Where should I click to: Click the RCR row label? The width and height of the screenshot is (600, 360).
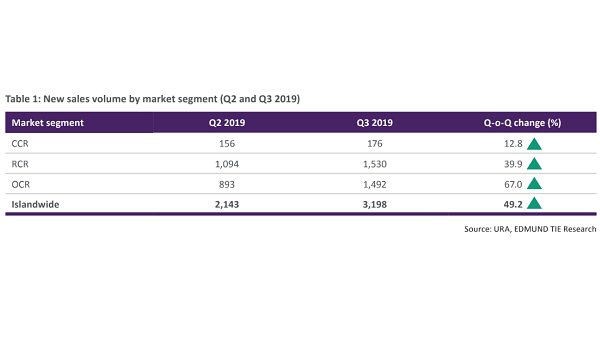[20, 164]
